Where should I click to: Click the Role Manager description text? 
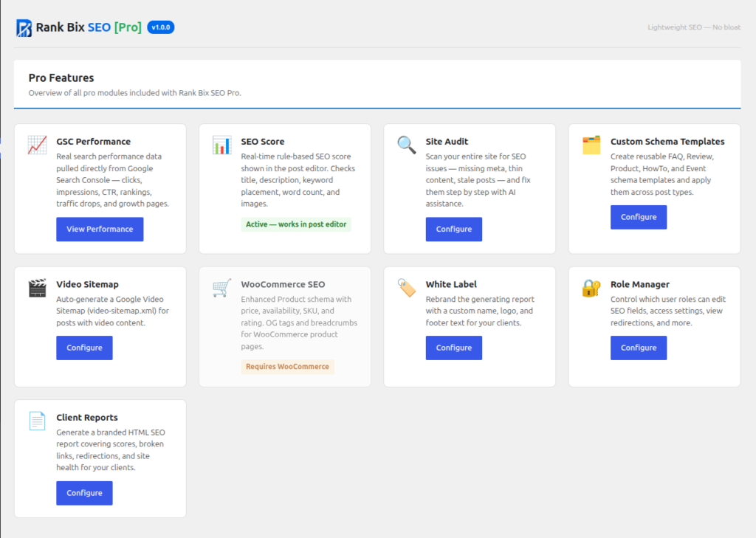pos(667,311)
